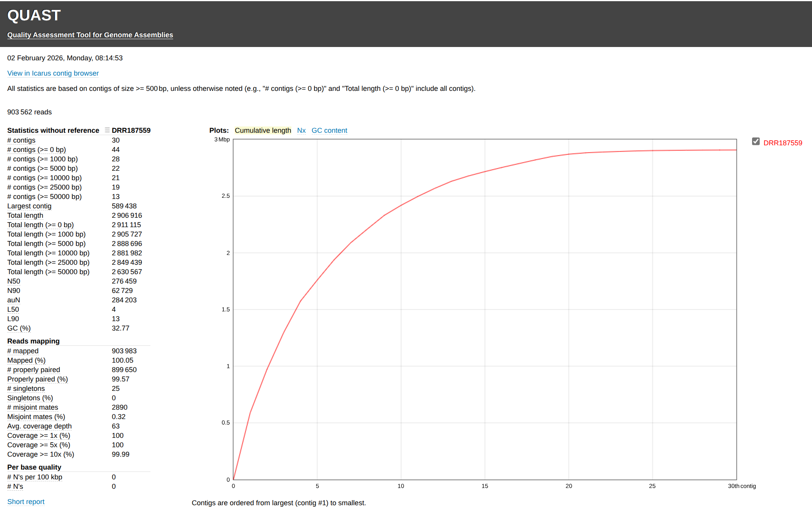812x524 pixels.
Task: Switch to the Nx plot tab
Action: click(x=301, y=130)
